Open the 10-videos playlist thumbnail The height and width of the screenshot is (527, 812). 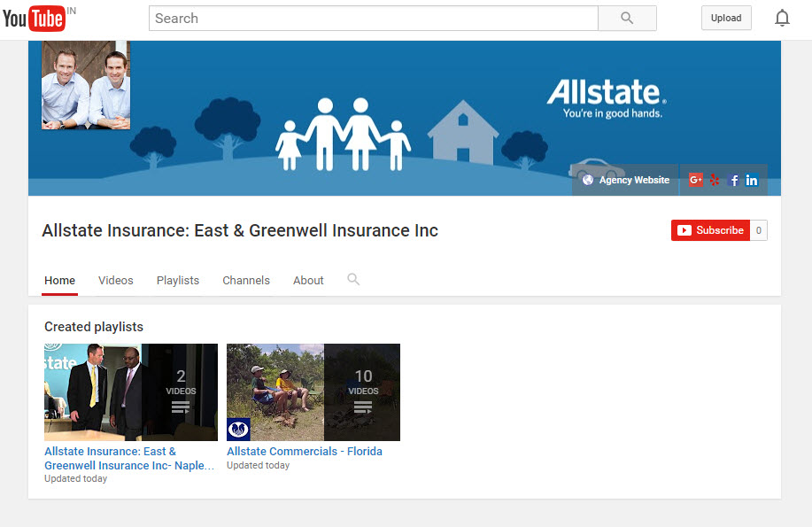pos(313,392)
